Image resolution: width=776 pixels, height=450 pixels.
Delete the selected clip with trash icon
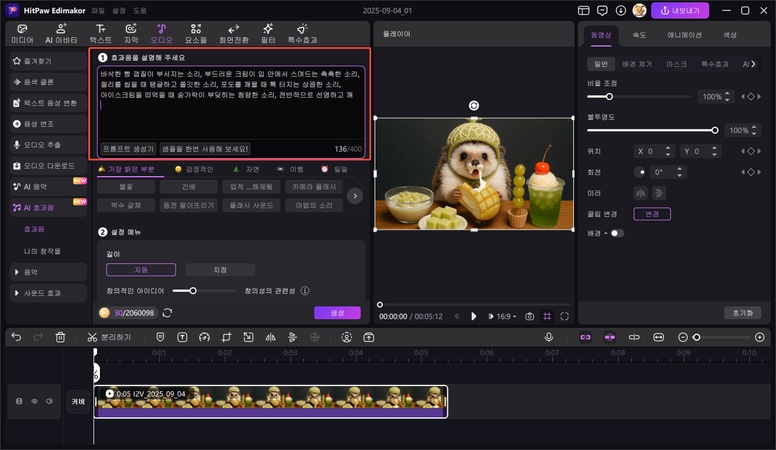(60, 337)
